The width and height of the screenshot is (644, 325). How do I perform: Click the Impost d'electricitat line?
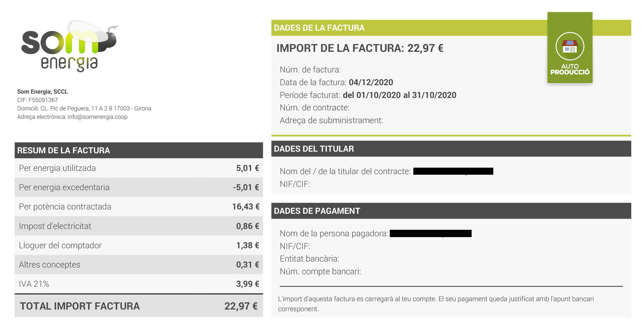[x=139, y=226]
